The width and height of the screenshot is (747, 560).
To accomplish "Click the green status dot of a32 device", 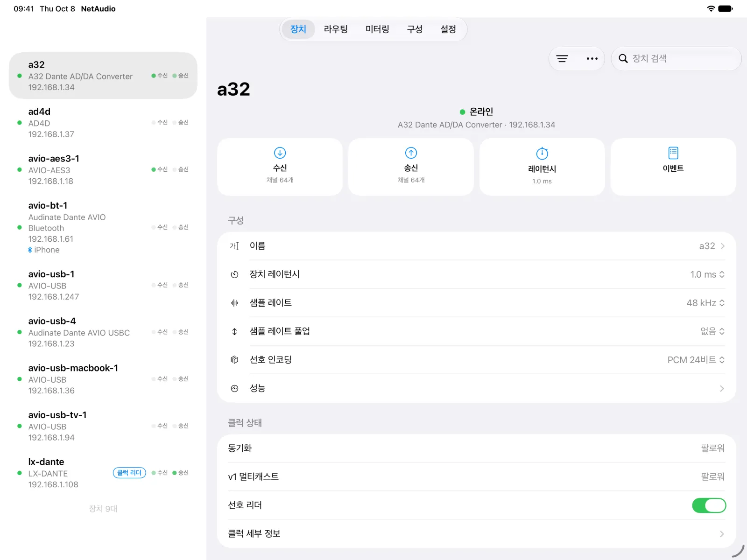I will point(19,76).
